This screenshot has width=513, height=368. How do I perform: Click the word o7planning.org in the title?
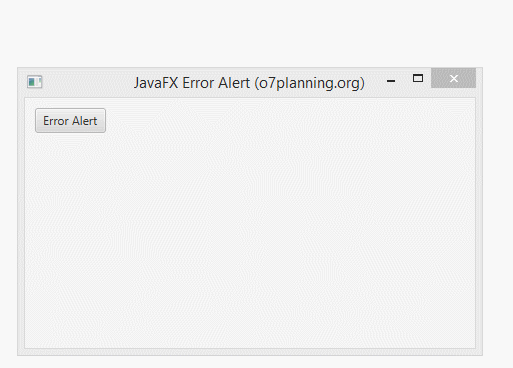click(309, 83)
